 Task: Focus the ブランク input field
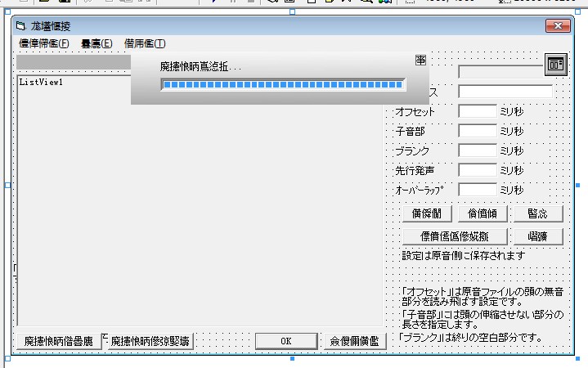tap(478, 150)
